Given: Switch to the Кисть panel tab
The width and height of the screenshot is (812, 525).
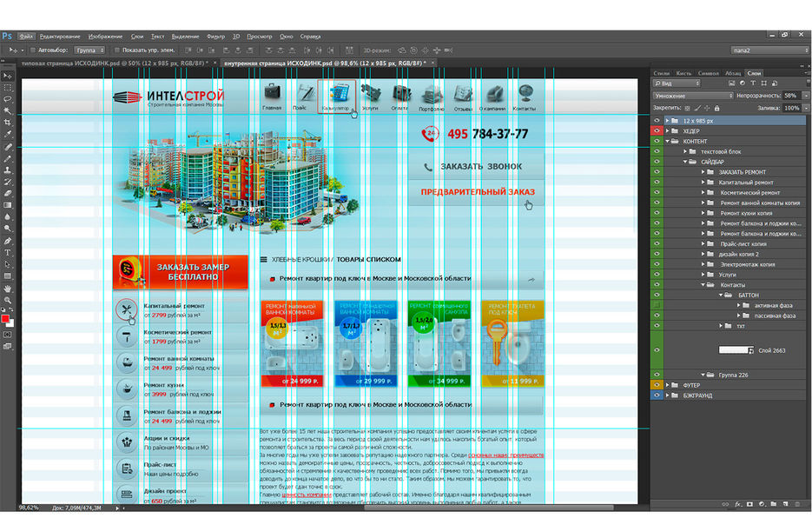Looking at the screenshot, I should click(683, 73).
